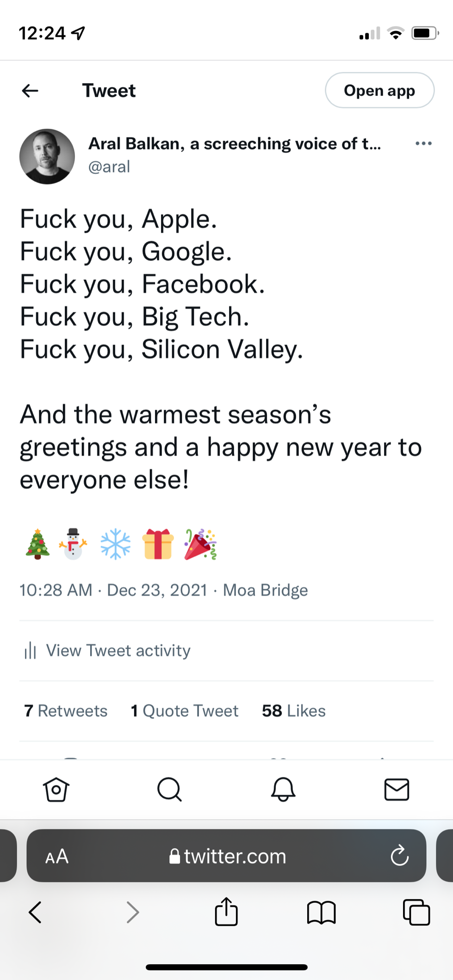Reload the page in Safari

(x=399, y=856)
